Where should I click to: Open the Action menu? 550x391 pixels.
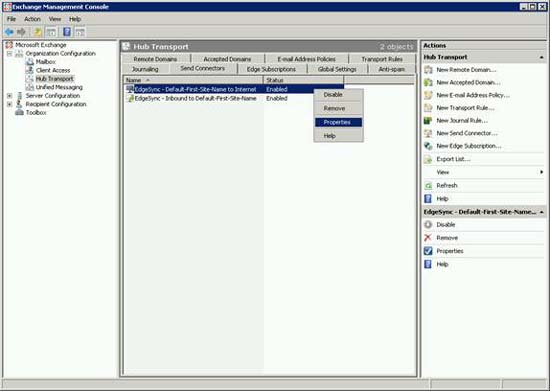click(x=32, y=19)
